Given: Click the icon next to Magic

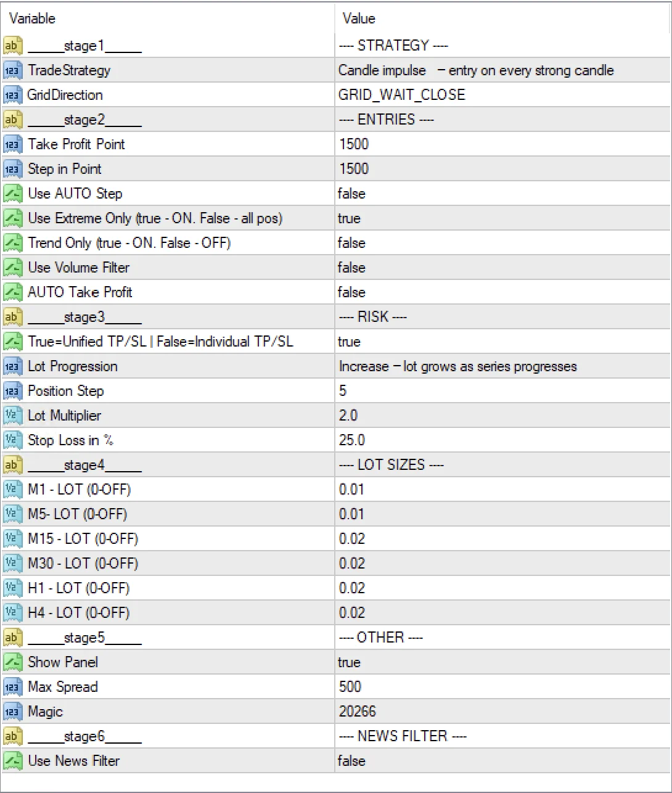Looking at the screenshot, I should point(13,712).
